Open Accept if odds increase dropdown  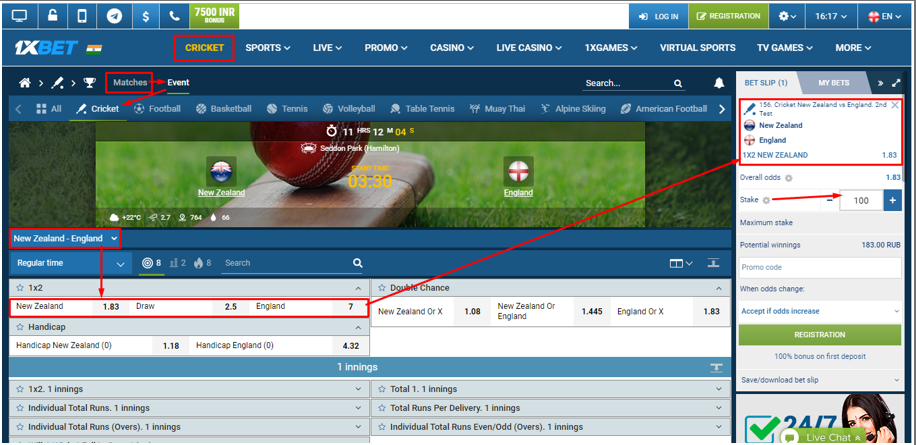pyautogui.click(x=820, y=311)
